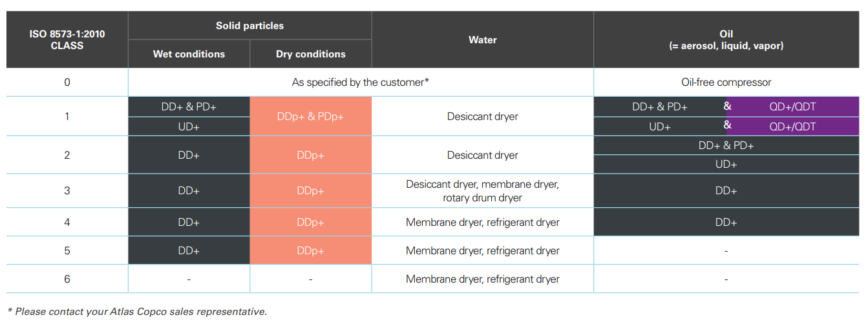Screen dimensions: 868x333
Task: Click the class 6 water Membrane dryer cell
Action: [x=482, y=279]
